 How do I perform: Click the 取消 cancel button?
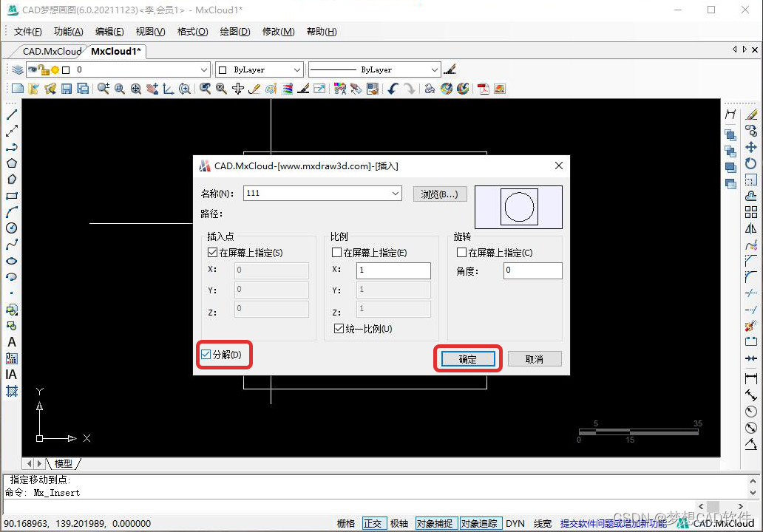click(x=535, y=359)
